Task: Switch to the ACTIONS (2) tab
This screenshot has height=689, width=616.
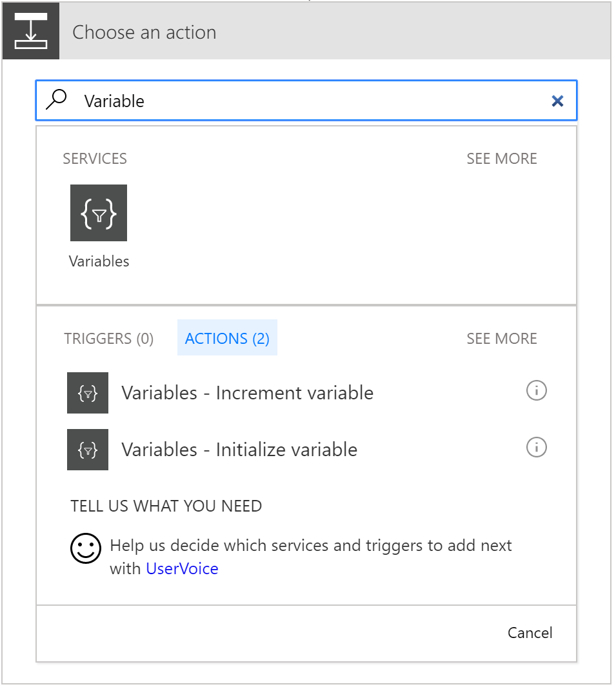Action: 227,337
